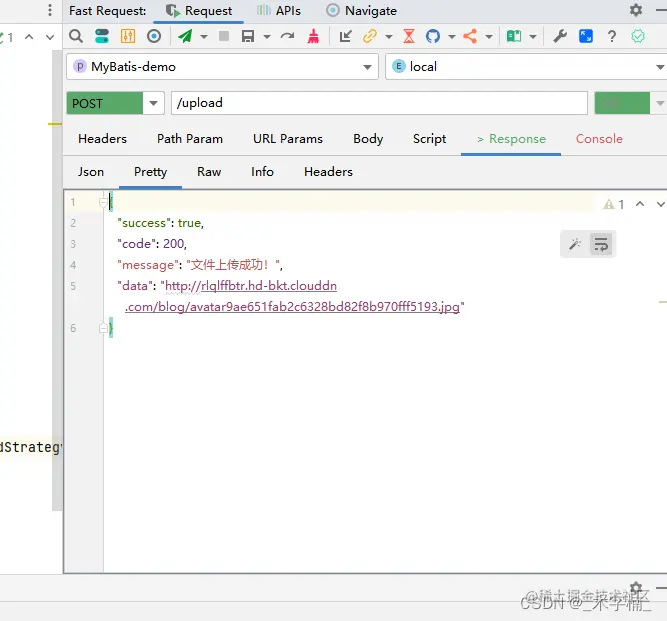The width and height of the screenshot is (667, 621).
Task: Go to previous highlighted problem arrow in editor
Action: [640, 204]
